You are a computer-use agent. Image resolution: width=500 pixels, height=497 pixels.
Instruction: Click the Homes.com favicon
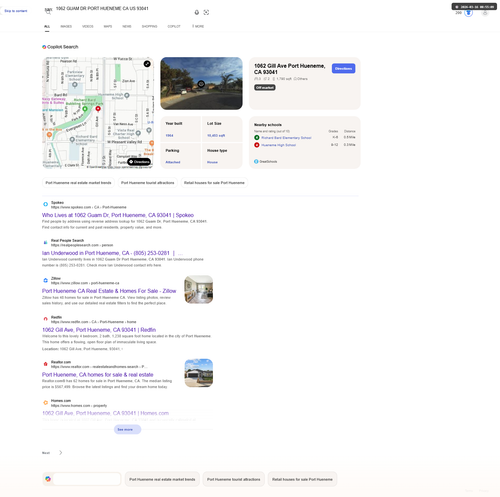[46, 403]
